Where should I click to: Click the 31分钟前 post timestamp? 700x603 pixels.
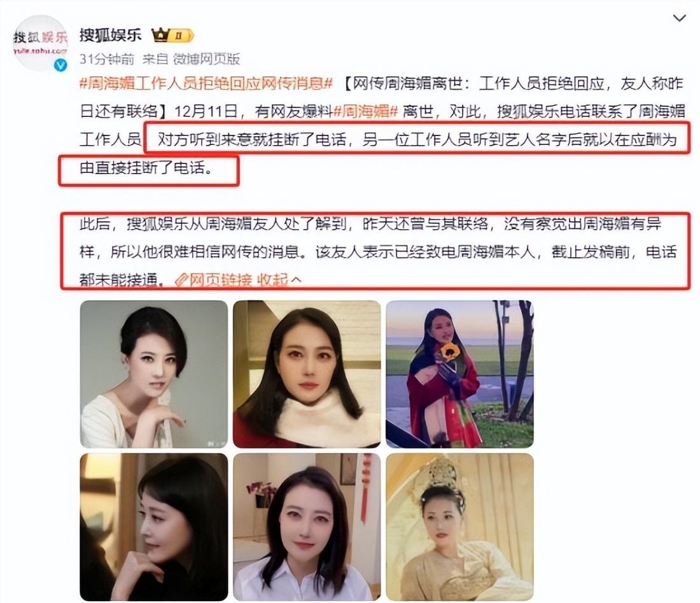coord(107,59)
